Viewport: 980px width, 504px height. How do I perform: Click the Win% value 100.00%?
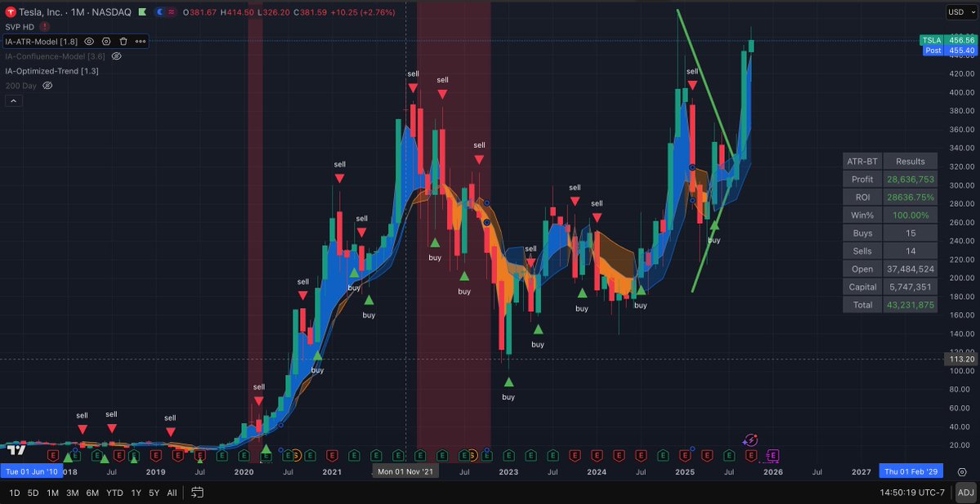[910, 216]
